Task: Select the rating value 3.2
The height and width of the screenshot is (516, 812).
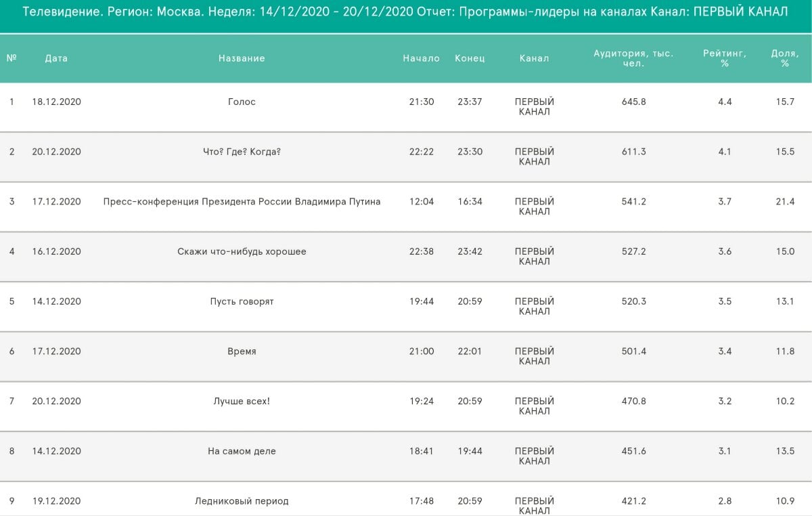Action: (x=725, y=402)
